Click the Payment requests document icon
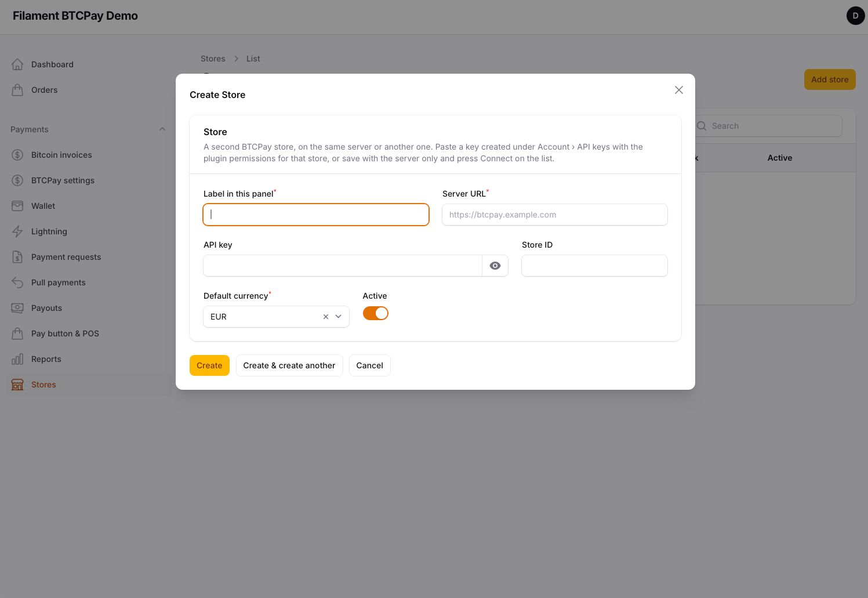The image size is (868, 598). (x=17, y=257)
